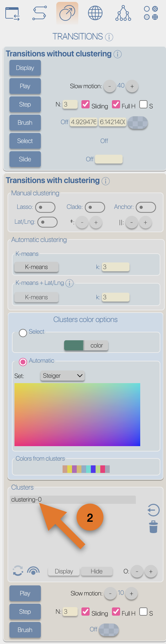The height and width of the screenshot is (644, 166).
Task: Open the Steiger color set dropdown
Action: click(62, 376)
